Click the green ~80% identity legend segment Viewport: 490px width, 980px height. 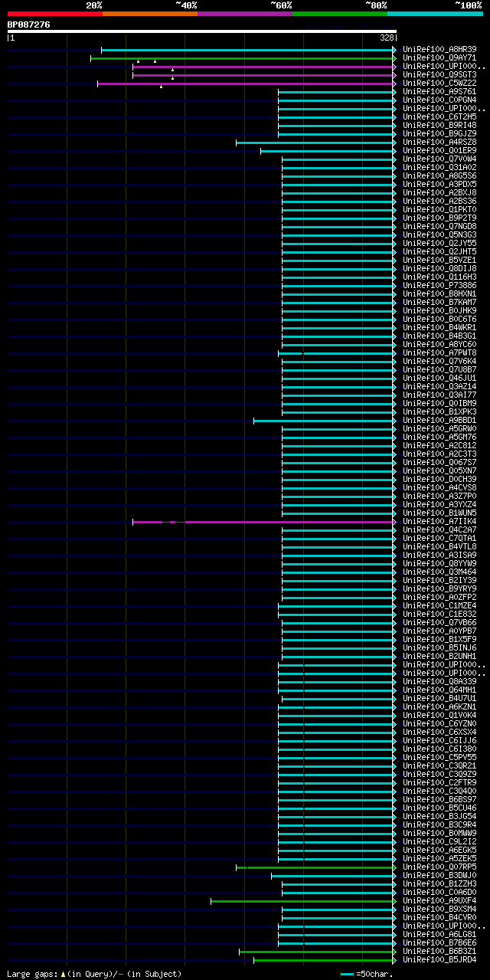click(x=339, y=13)
